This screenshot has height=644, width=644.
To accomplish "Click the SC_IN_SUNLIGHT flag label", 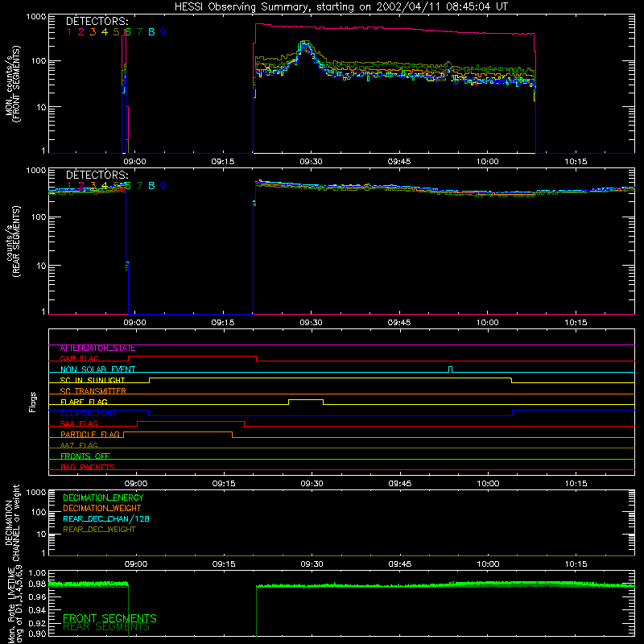I will point(93,380).
